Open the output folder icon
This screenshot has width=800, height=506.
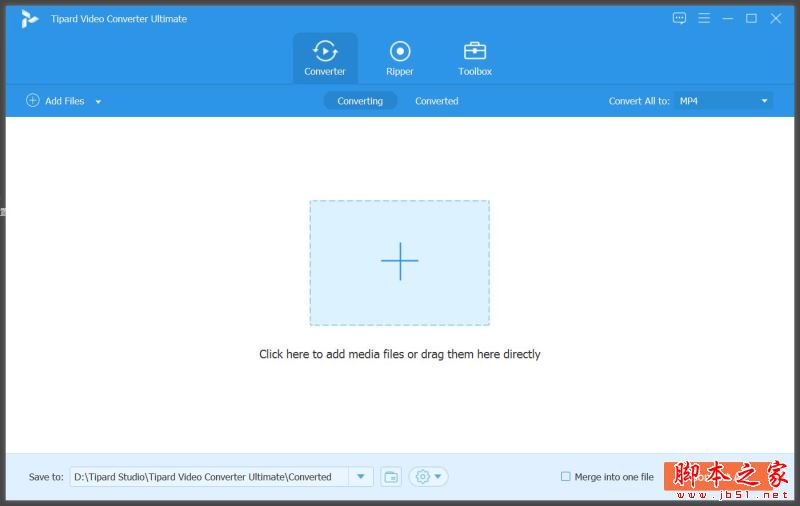(x=391, y=477)
